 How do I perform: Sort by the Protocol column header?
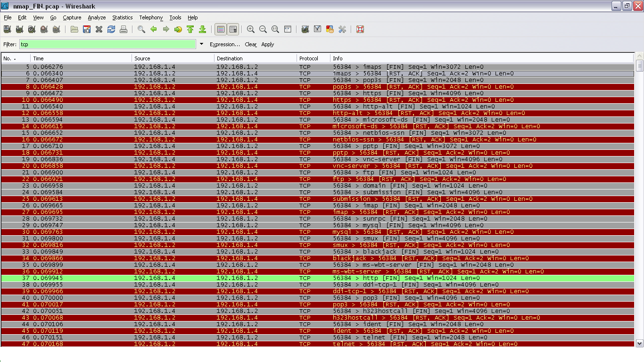pyautogui.click(x=314, y=58)
